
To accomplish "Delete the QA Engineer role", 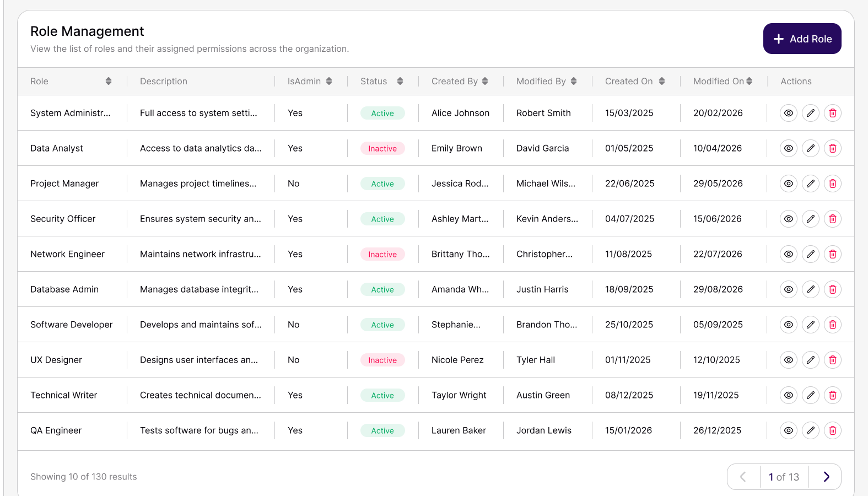I will tap(833, 430).
